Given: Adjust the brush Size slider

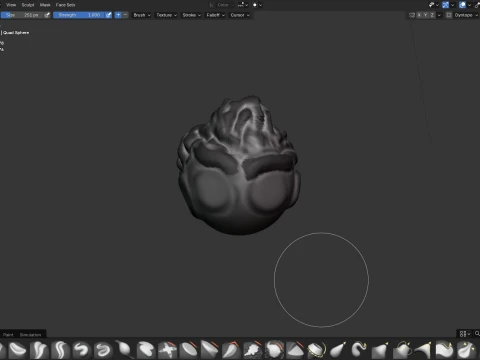Looking at the screenshot, I should point(22,15).
